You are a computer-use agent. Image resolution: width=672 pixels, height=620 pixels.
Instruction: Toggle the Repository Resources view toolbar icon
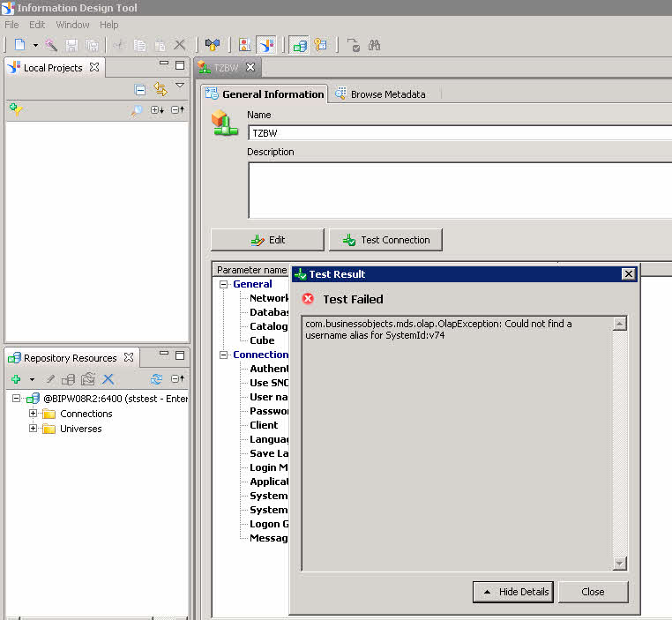[300, 45]
